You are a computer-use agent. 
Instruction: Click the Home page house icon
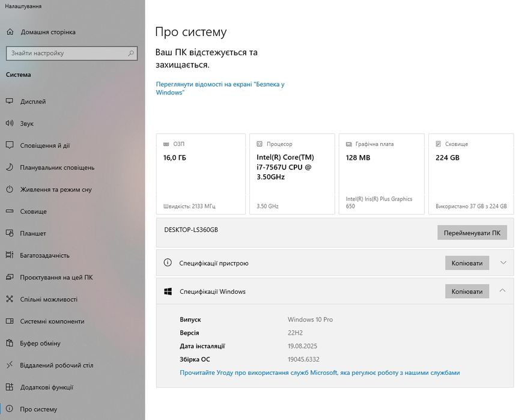click(10, 32)
